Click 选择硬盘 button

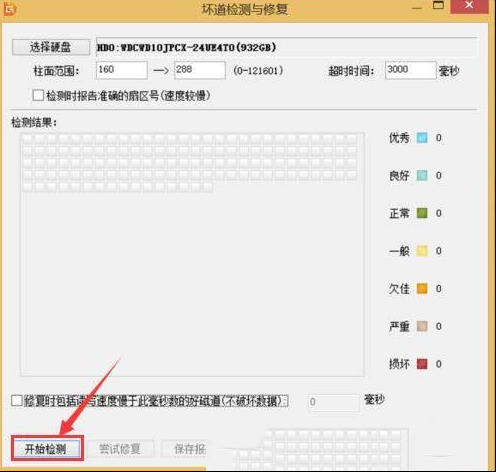click(x=51, y=47)
